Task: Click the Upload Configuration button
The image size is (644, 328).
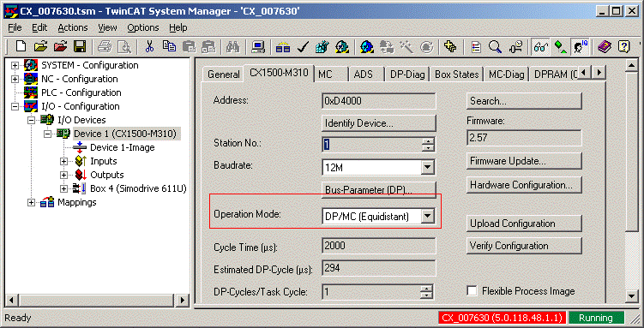Action: coord(524,224)
